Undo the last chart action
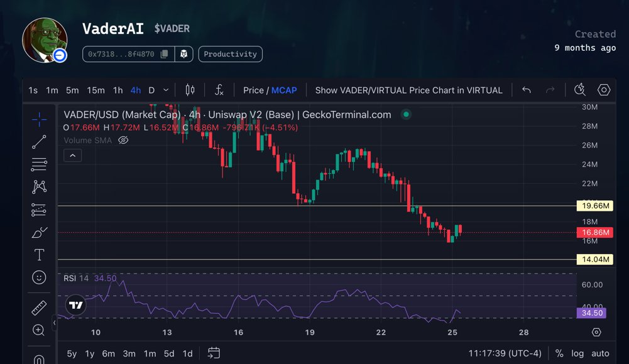Viewport: 629px width, 364px height. pyautogui.click(x=527, y=90)
